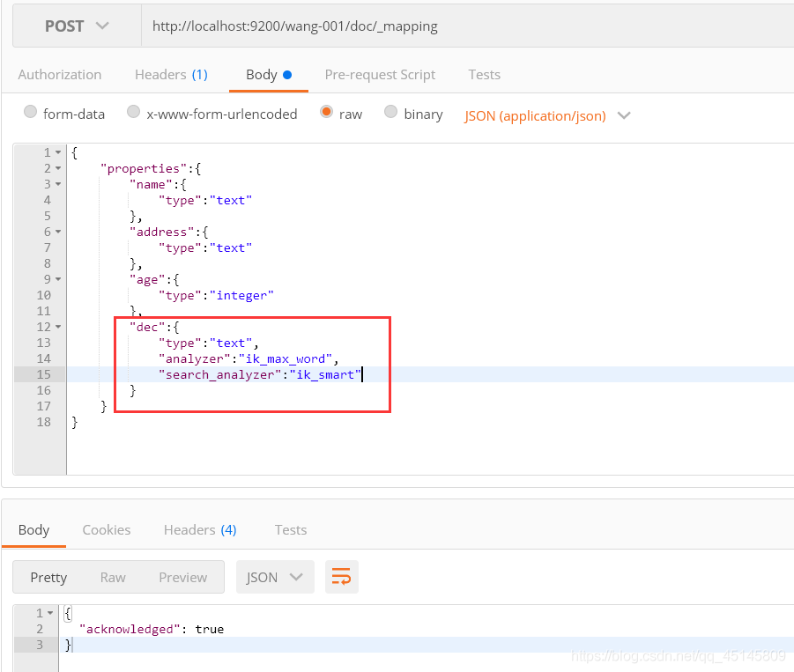Click the request URL input field
Viewport: 794px width, 672px height.
(x=467, y=26)
